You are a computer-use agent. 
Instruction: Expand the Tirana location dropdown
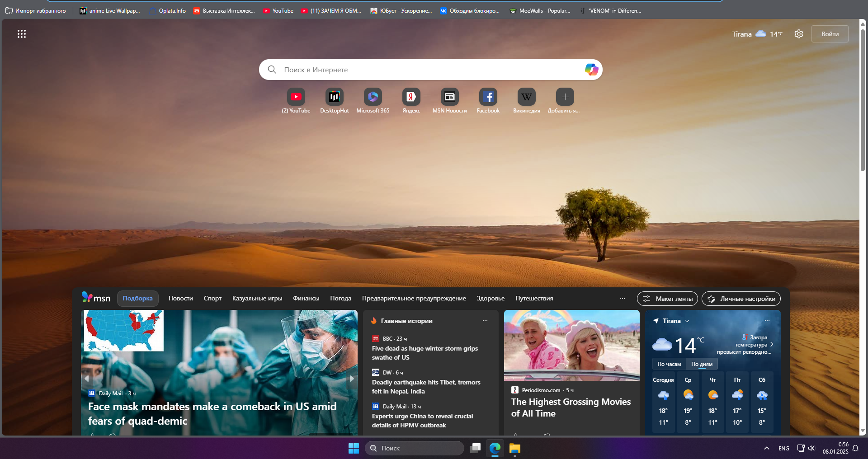tap(687, 321)
